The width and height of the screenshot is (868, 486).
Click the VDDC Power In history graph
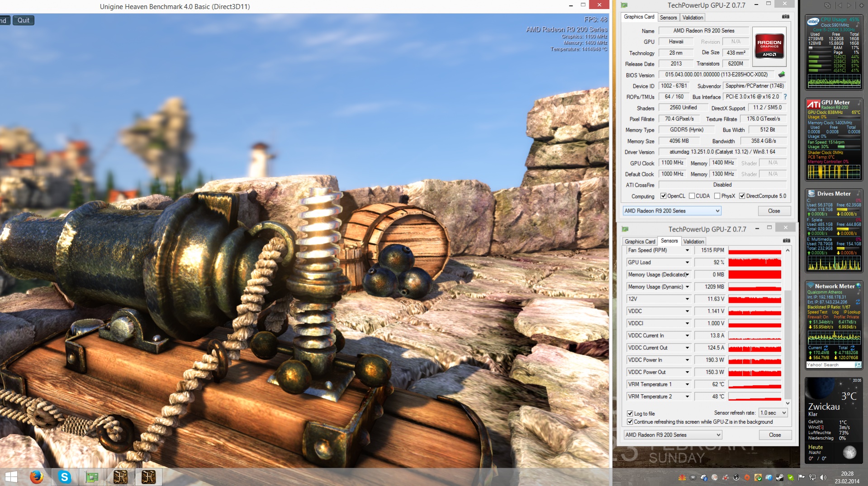[x=754, y=360]
